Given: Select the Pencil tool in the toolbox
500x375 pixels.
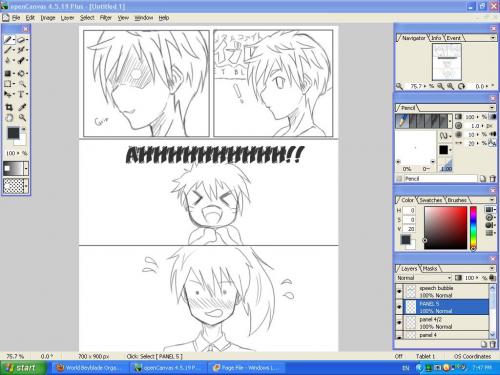Looking at the screenshot, I should click(8, 40).
